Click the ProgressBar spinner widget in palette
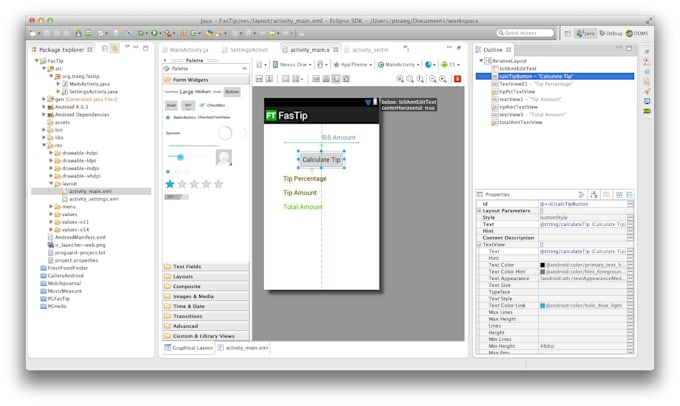Viewport: 680px width, 406px height. [226, 133]
